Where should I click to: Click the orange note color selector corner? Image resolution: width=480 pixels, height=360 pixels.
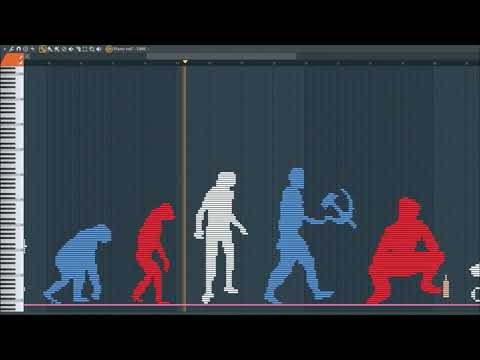[12, 60]
